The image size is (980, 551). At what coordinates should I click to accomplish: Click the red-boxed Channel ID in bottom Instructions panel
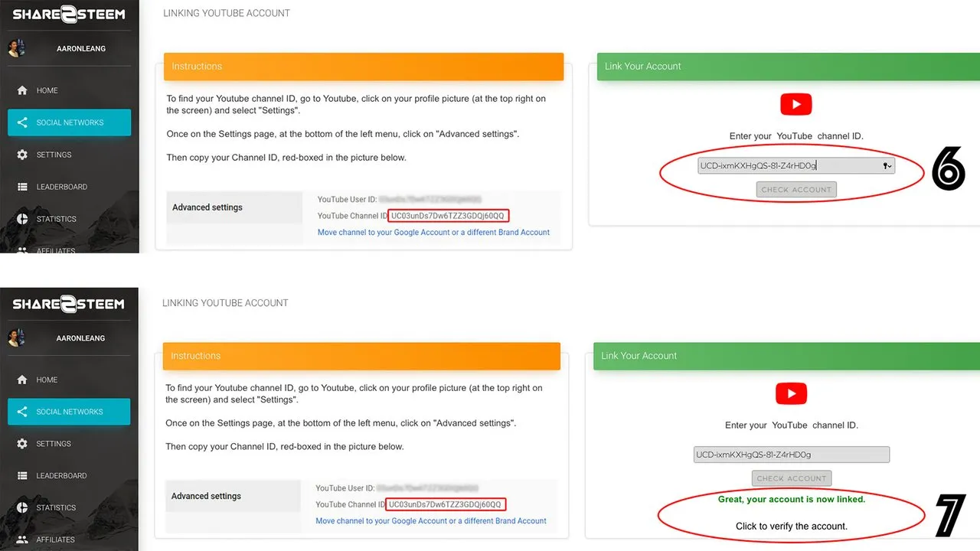pyautogui.click(x=446, y=504)
